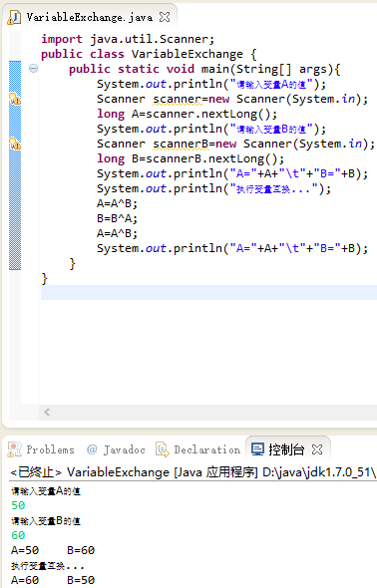Click the Java file icon on VariableExchange.java tab
Screen dimensions: 377x588
[14, 17]
